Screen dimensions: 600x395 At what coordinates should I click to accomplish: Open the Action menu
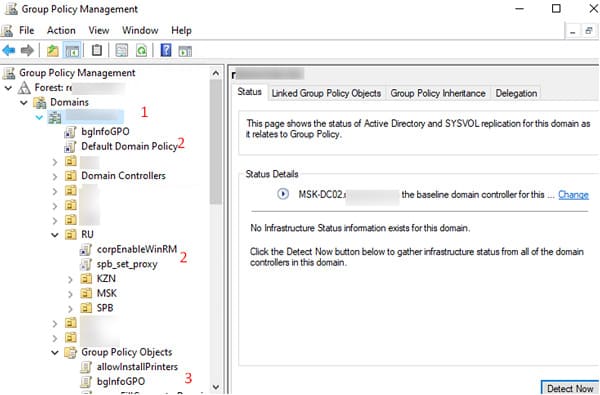click(x=61, y=30)
